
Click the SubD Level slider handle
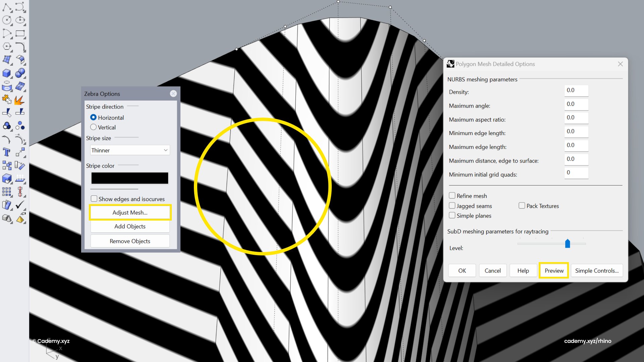click(568, 243)
